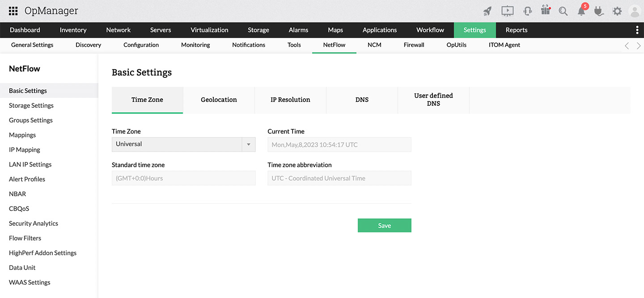
Task: Open the IP Resolution tab
Action: (290, 100)
